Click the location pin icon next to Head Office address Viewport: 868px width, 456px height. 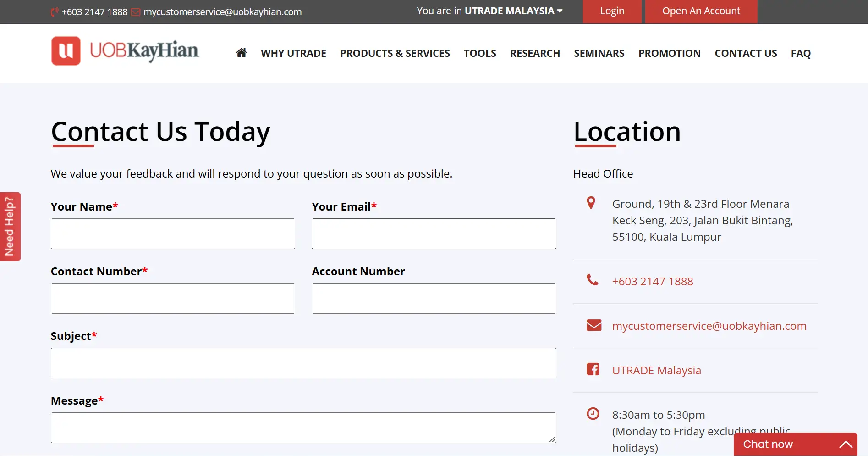[x=591, y=203]
